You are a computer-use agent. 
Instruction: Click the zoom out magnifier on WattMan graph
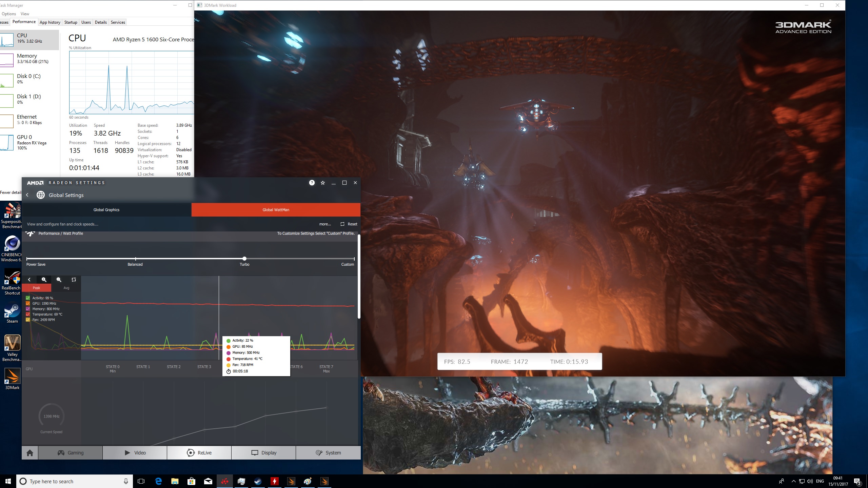coord(59,280)
